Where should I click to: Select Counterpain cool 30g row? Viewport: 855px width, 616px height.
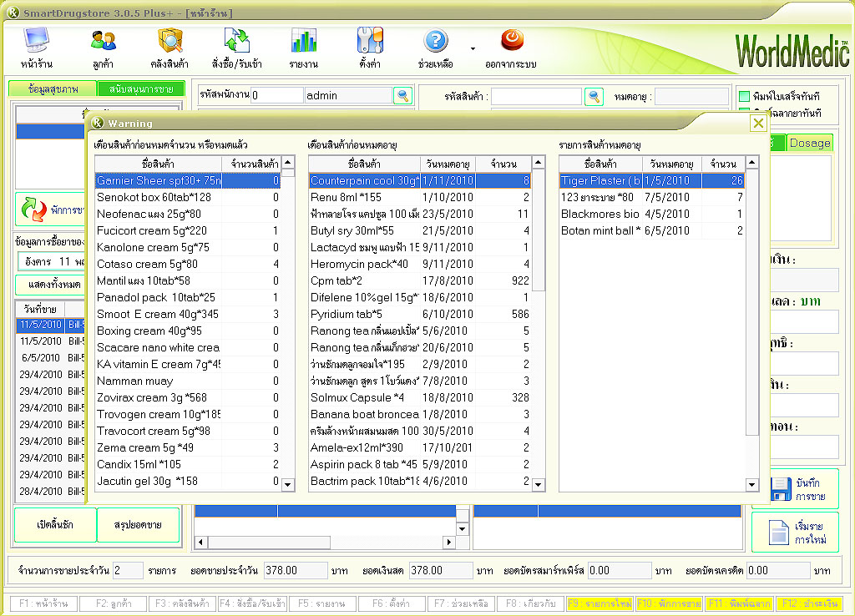[x=420, y=180]
